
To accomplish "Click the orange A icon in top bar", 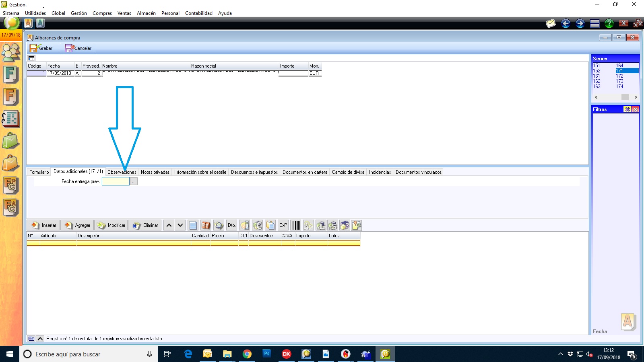I will coord(29,23).
